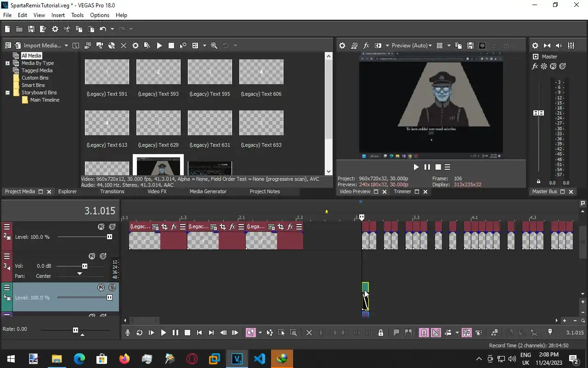Toggle Loop Playback in transport bar

(x=139, y=333)
